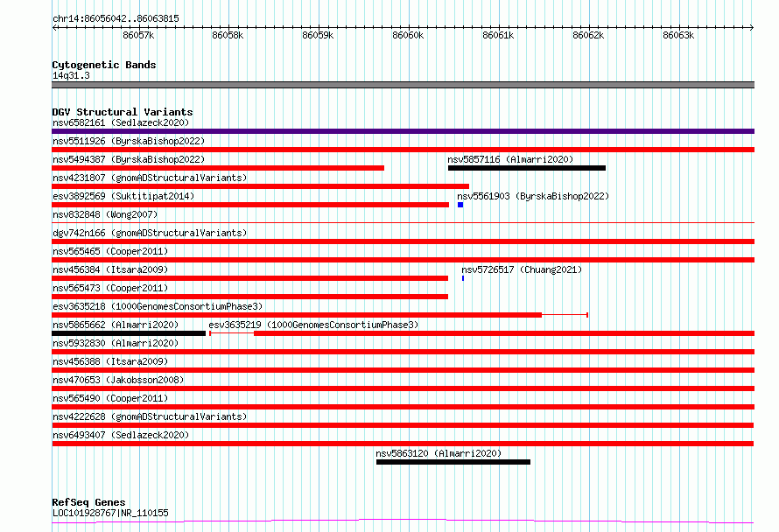Click the nsv5932830 (Almarri2020) label

pyautogui.click(x=116, y=343)
